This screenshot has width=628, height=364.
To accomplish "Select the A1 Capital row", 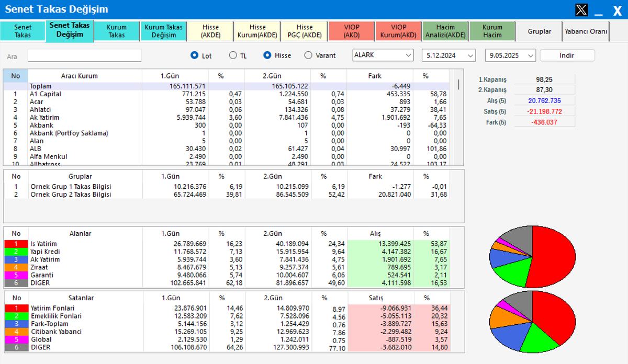I will pyautogui.click(x=226, y=94).
